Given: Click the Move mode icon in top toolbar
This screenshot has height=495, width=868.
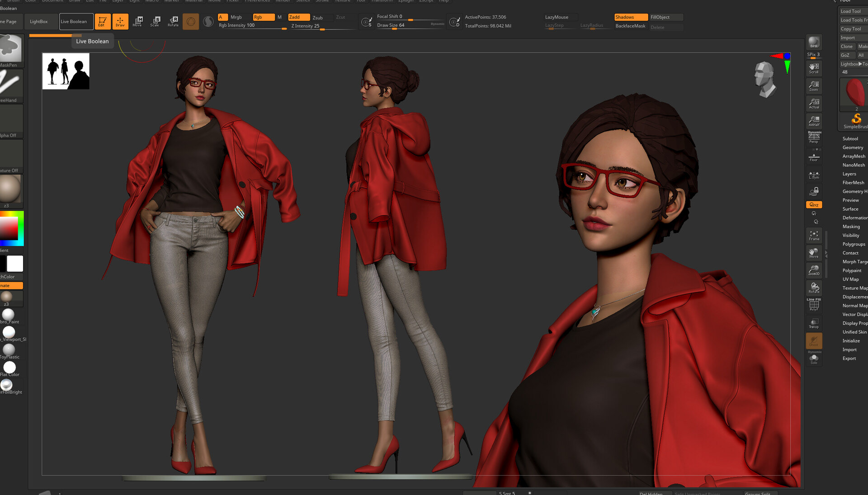Looking at the screenshot, I should (x=137, y=21).
